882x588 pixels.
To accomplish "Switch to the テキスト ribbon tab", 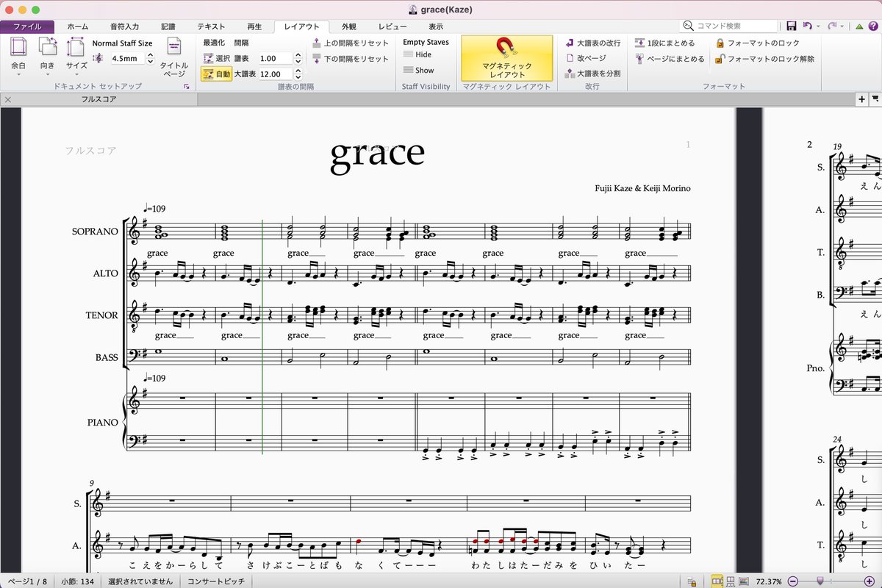I will tap(211, 26).
